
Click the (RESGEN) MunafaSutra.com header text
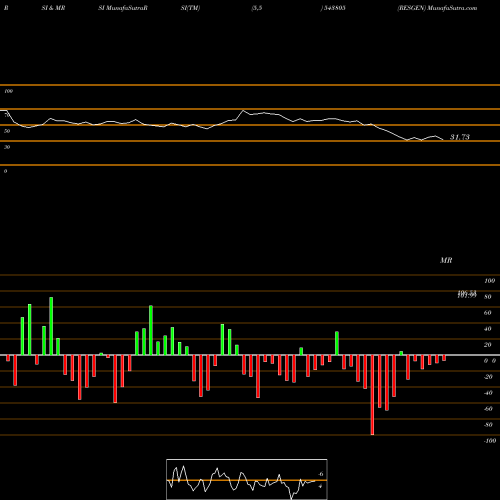click(x=437, y=8)
